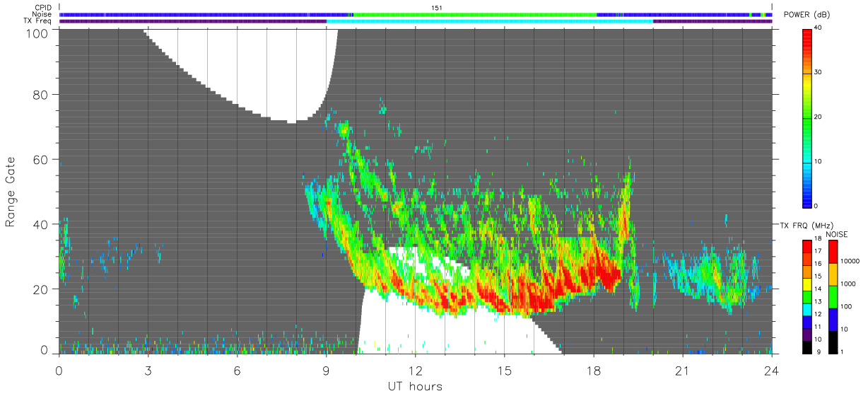Click the orange-red 16-17 MHz TX FRQ swatch
Viewport: 868px width, 401px height.
[807, 257]
